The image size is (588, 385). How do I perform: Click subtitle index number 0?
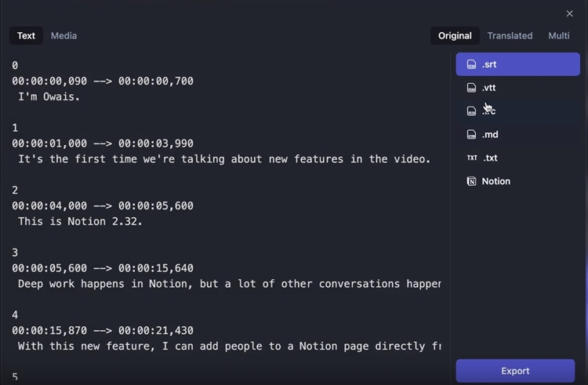pos(15,65)
